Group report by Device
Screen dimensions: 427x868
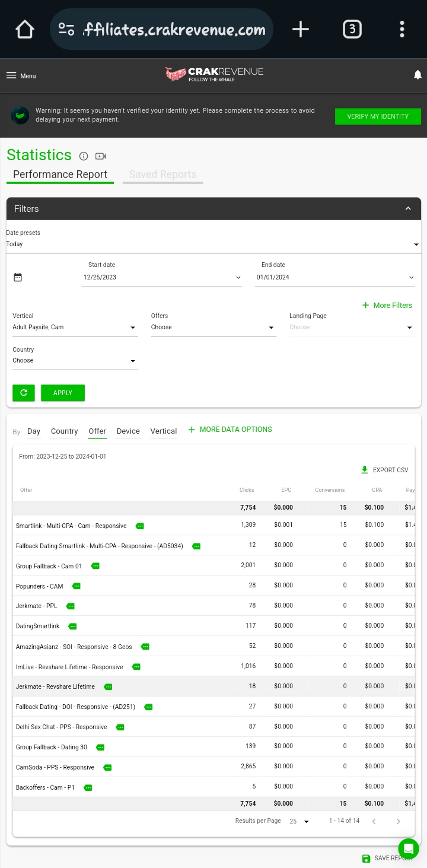pos(128,431)
